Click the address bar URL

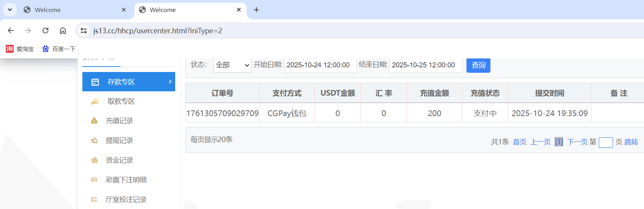click(x=158, y=31)
